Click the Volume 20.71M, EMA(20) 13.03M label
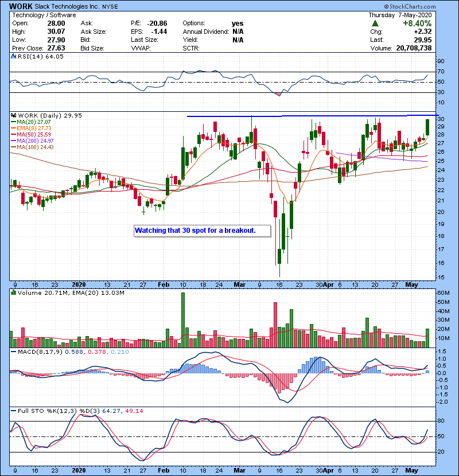The image size is (459, 476). pyautogui.click(x=71, y=293)
